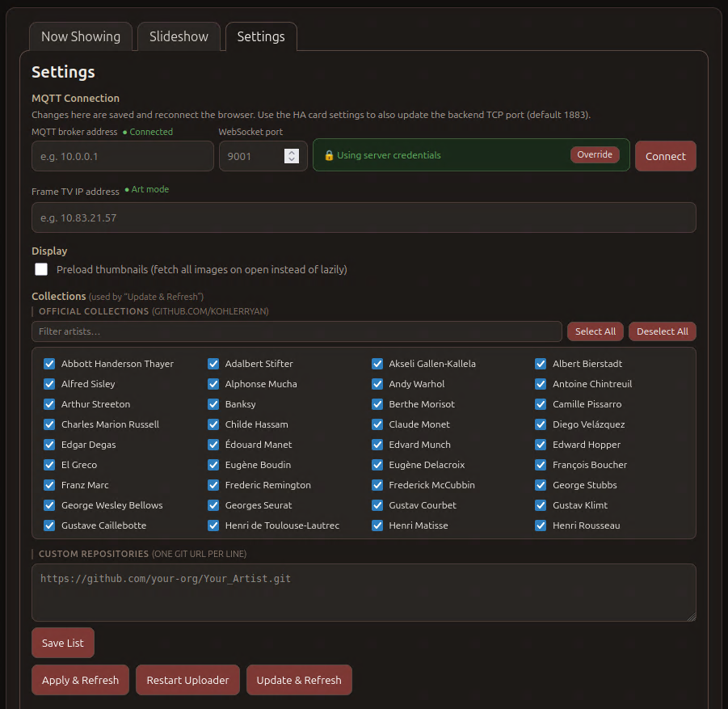Toggle Edward Hopper checkbox
728x709 pixels.
pyautogui.click(x=541, y=445)
